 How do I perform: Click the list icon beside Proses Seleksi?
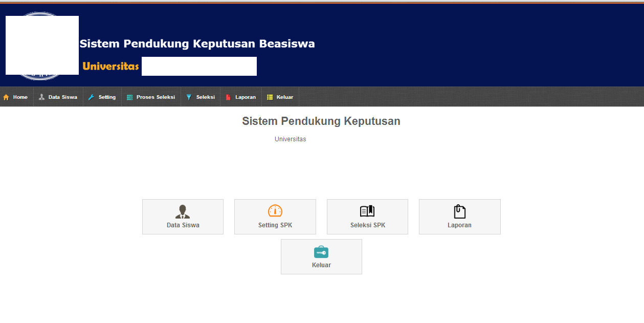tap(129, 97)
